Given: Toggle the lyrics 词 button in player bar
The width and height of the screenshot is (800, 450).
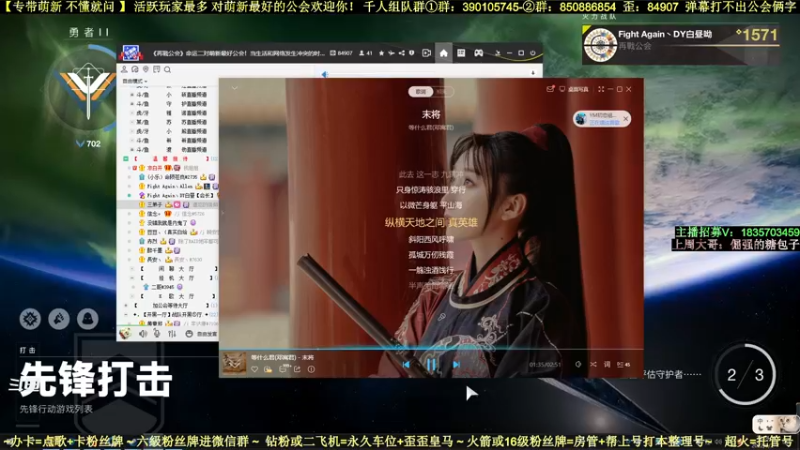Looking at the screenshot, I should pyautogui.click(x=607, y=364).
